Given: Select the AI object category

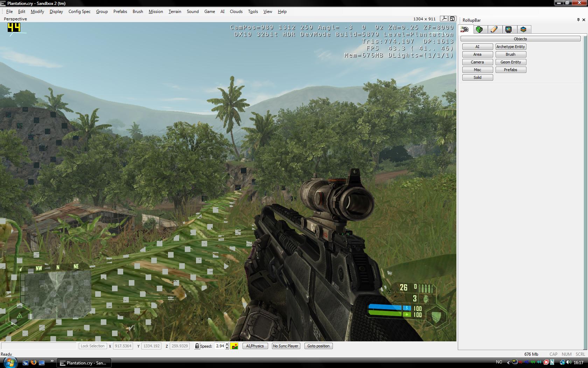Looking at the screenshot, I should point(477,47).
